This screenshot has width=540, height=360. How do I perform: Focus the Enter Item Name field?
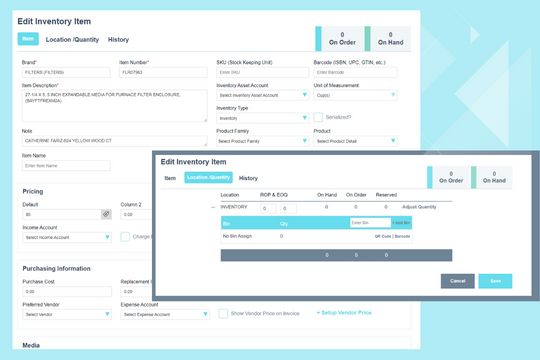coord(66,166)
